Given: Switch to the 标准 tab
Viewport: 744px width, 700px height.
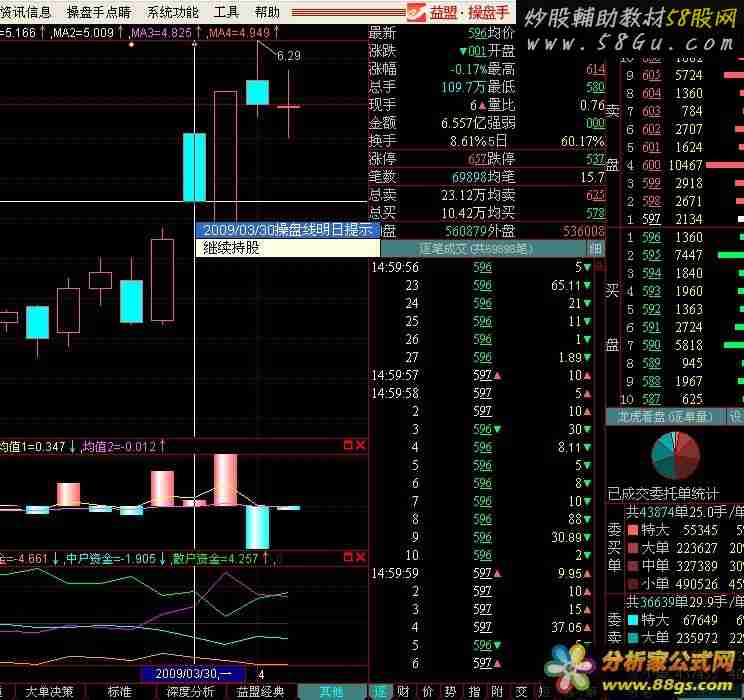Looking at the screenshot, I should click(x=119, y=691).
